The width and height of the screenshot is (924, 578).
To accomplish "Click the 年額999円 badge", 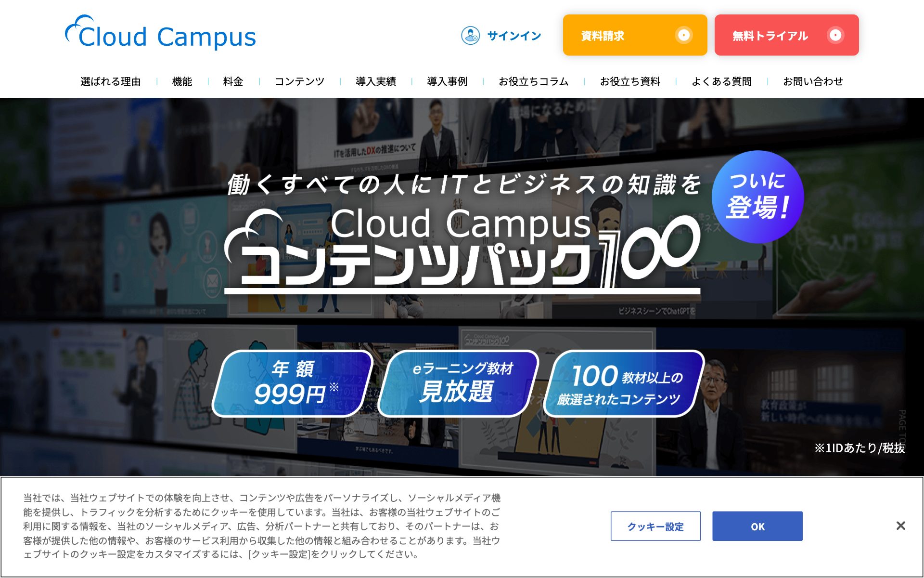I will [x=294, y=383].
